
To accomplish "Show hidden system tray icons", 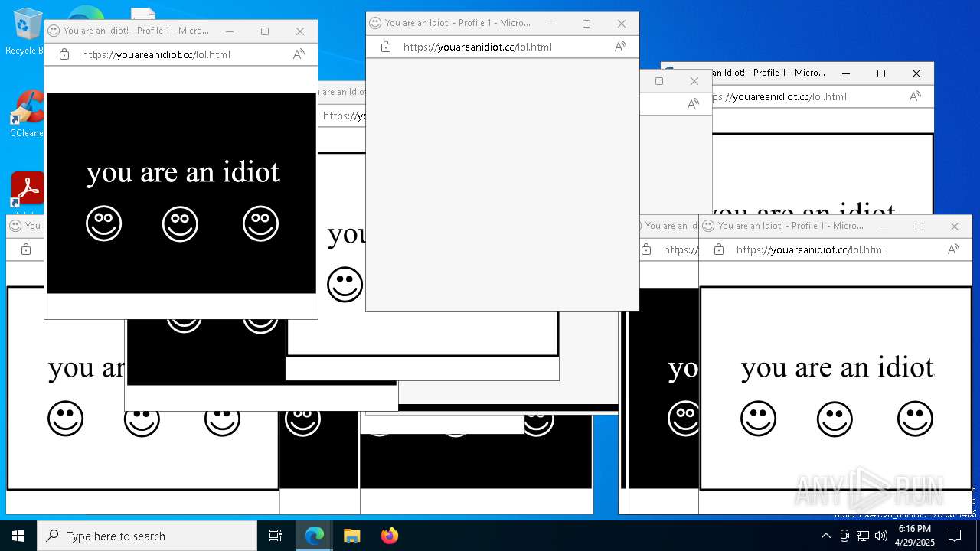I will [x=826, y=536].
